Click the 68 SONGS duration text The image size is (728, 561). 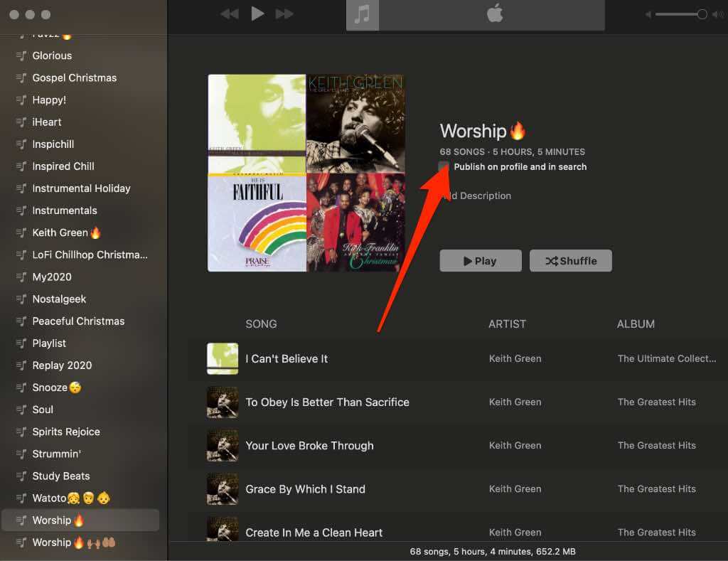512,152
